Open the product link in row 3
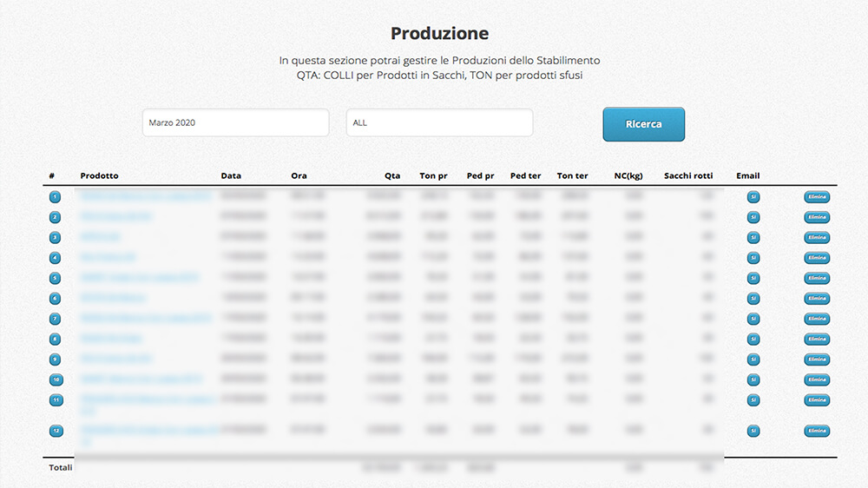This screenshot has height=488, width=868. 101,237
